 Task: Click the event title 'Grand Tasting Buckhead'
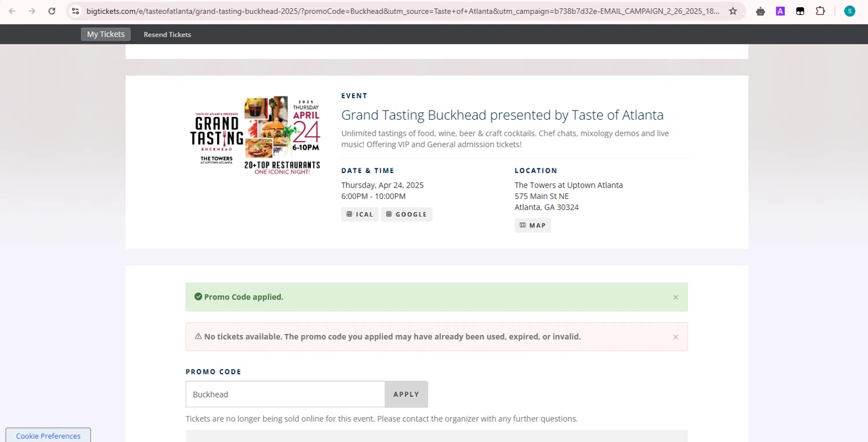502,115
